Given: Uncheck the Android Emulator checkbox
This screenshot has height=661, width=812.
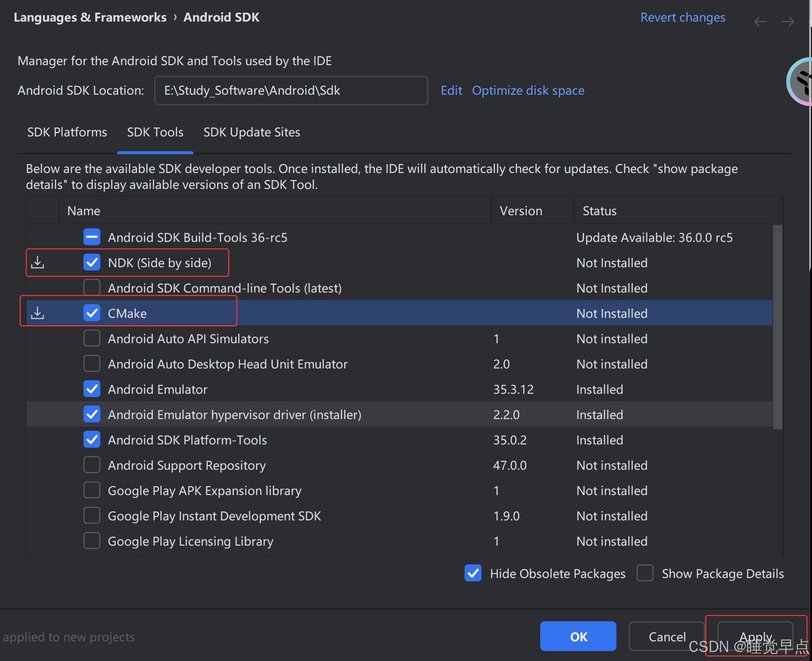Looking at the screenshot, I should click(x=92, y=389).
